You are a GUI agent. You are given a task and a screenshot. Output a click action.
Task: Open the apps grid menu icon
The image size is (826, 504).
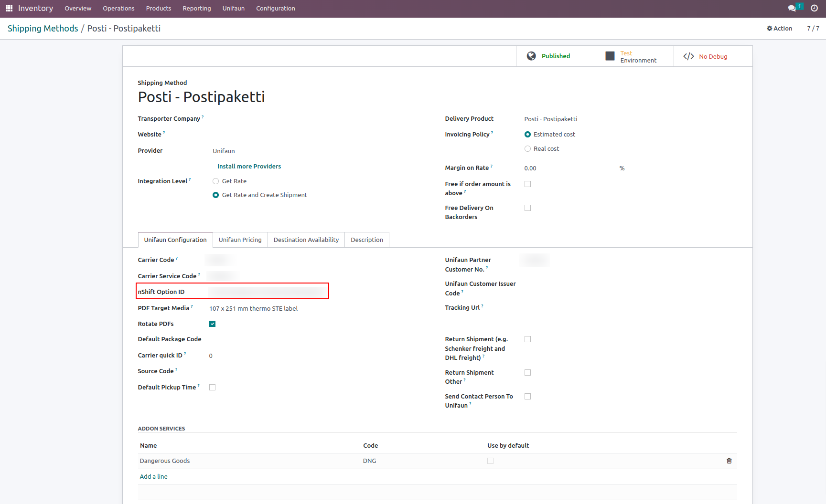9,8
